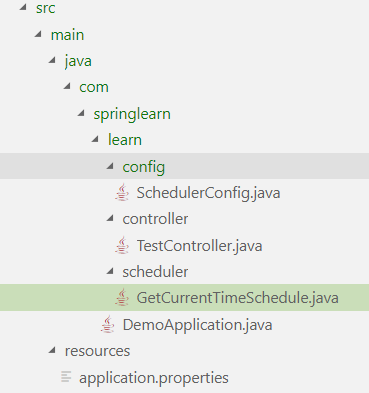The height and width of the screenshot is (393, 369).
Task: Open the DemoApplication.java file
Action: (x=197, y=325)
